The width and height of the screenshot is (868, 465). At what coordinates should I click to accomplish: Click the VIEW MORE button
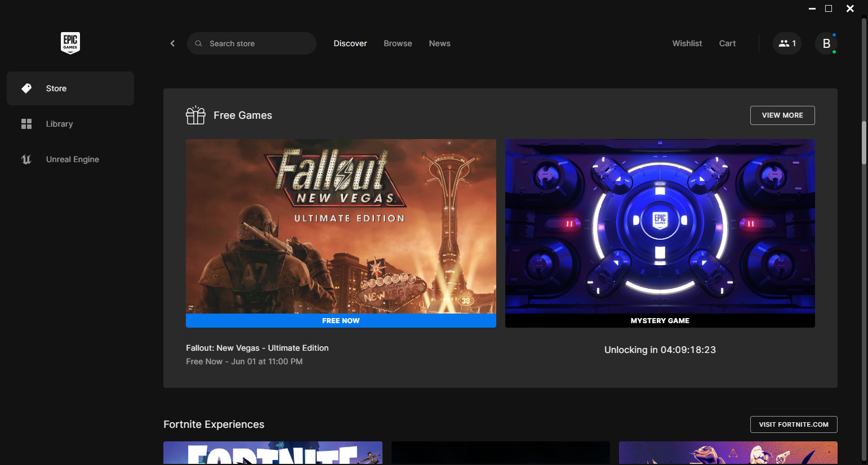pyautogui.click(x=782, y=115)
